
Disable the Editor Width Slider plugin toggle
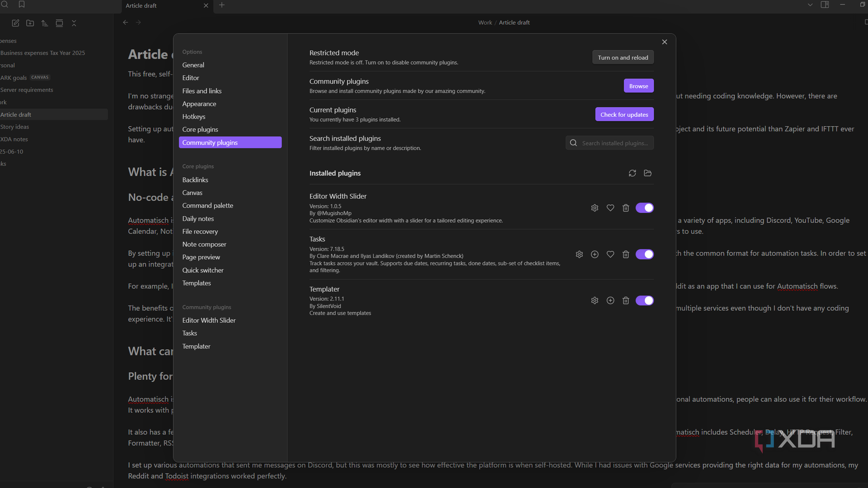click(644, 208)
